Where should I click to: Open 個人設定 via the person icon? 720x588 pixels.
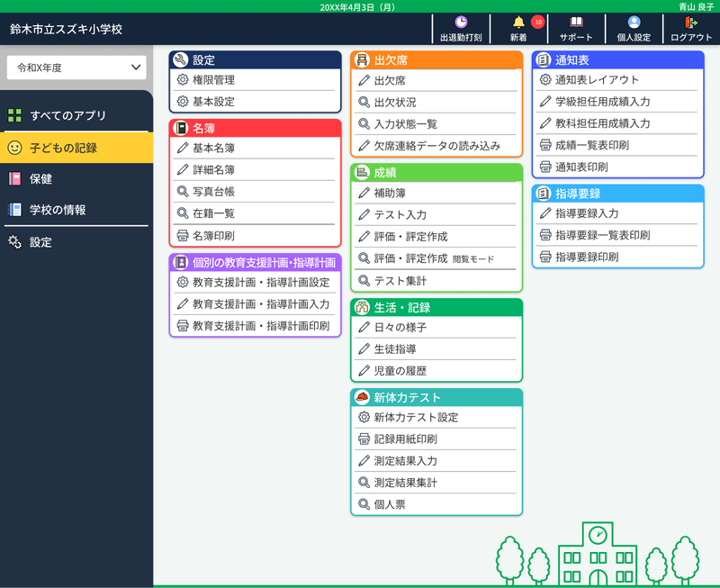tap(634, 22)
